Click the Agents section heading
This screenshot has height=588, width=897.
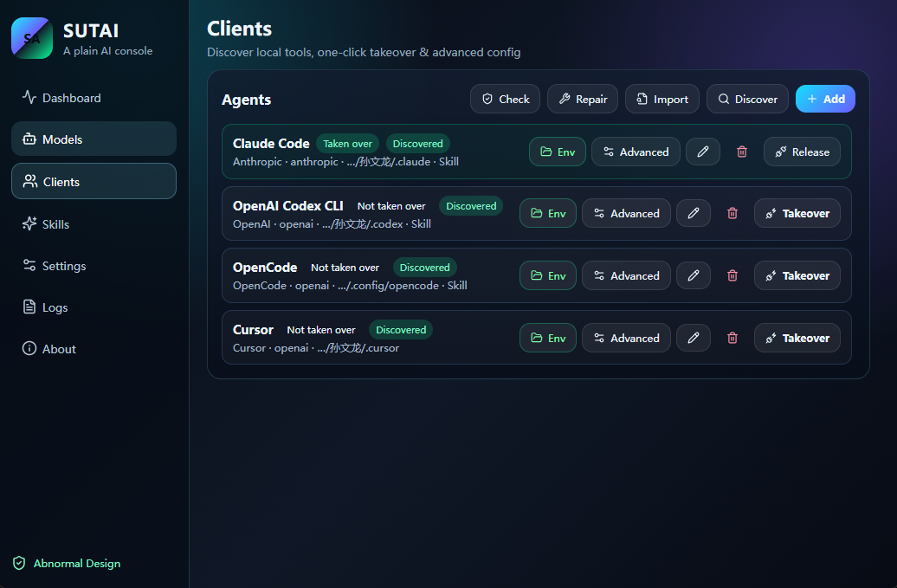(247, 100)
